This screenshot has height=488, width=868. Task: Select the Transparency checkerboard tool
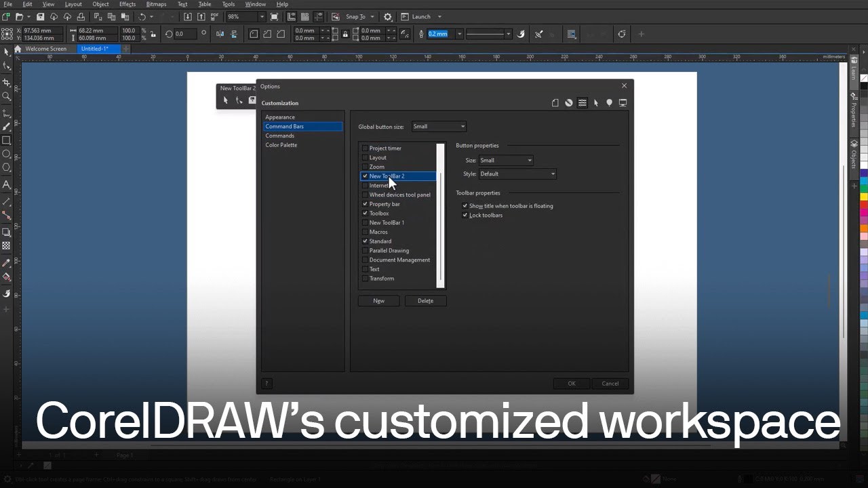point(6,245)
